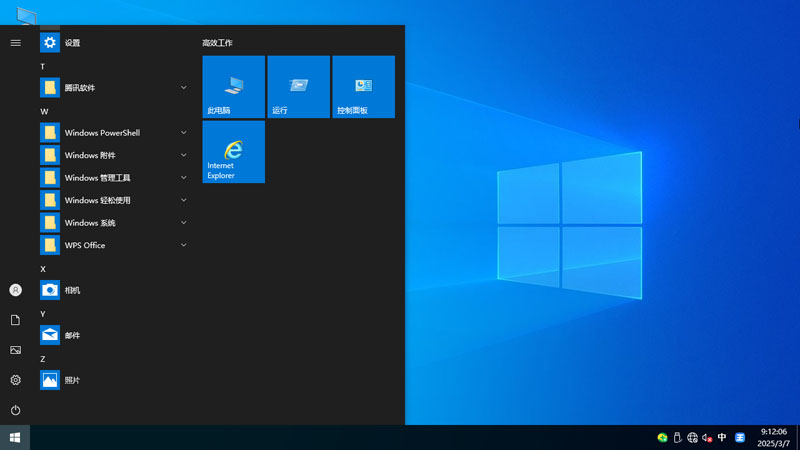Open Documents from Start sidebar
Viewport: 800px width, 450px height.
(x=15, y=320)
